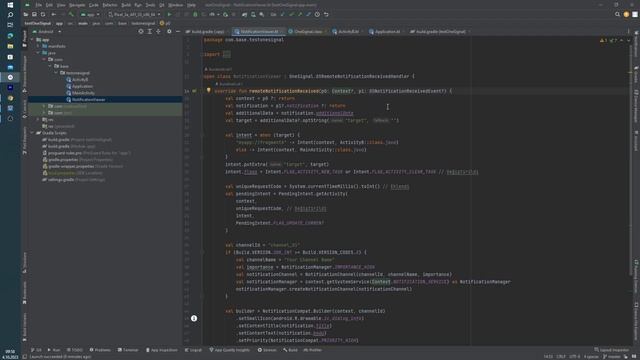640x360 pixels.
Task: Switch to the Application.kt editor tab
Action: [x=386, y=31]
